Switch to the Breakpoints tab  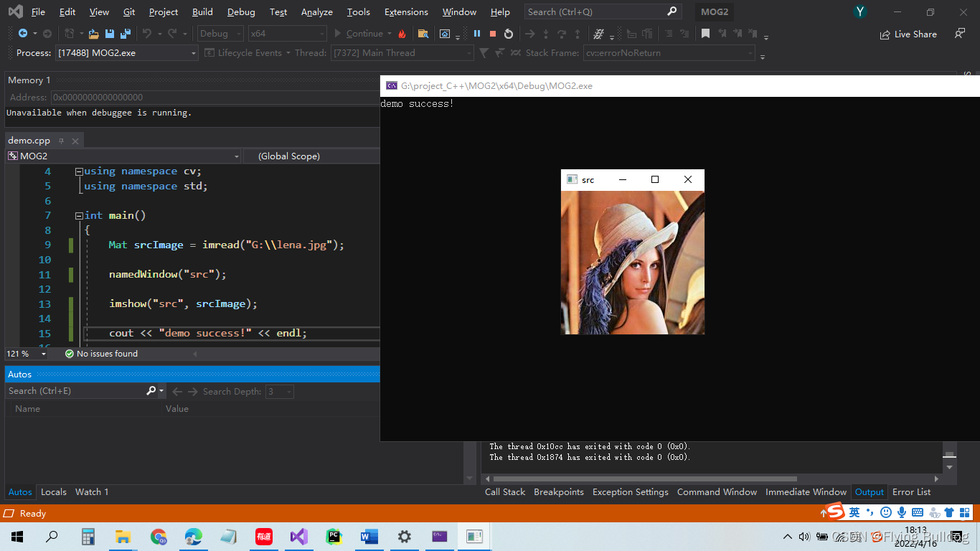559,491
